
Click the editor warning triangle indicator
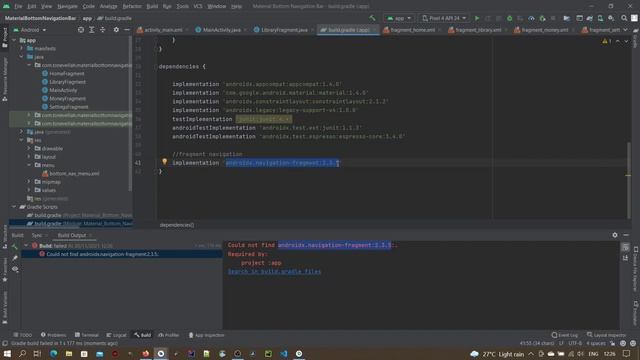[x=605, y=41]
